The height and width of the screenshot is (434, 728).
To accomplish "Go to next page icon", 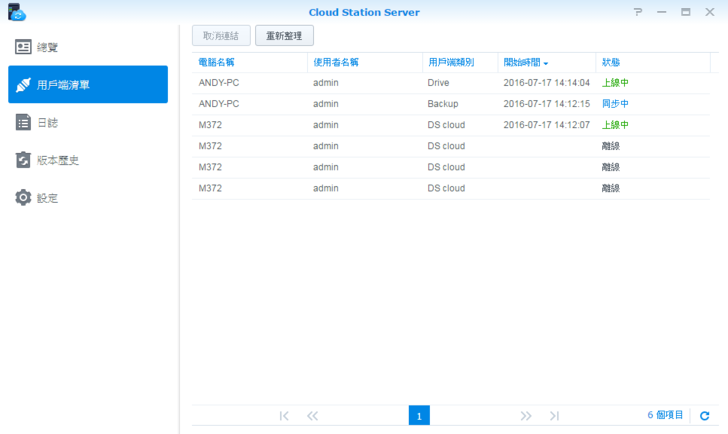I will (526, 415).
